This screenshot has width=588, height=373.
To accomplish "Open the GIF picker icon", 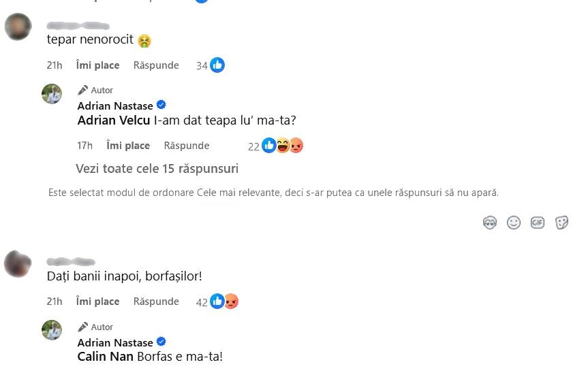I will click(538, 223).
